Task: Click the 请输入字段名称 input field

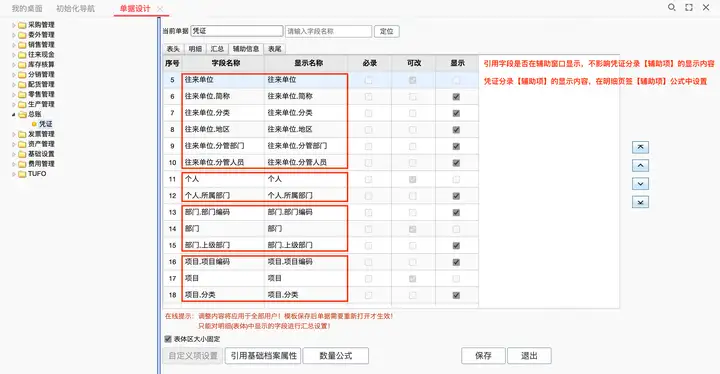Action: (328, 31)
